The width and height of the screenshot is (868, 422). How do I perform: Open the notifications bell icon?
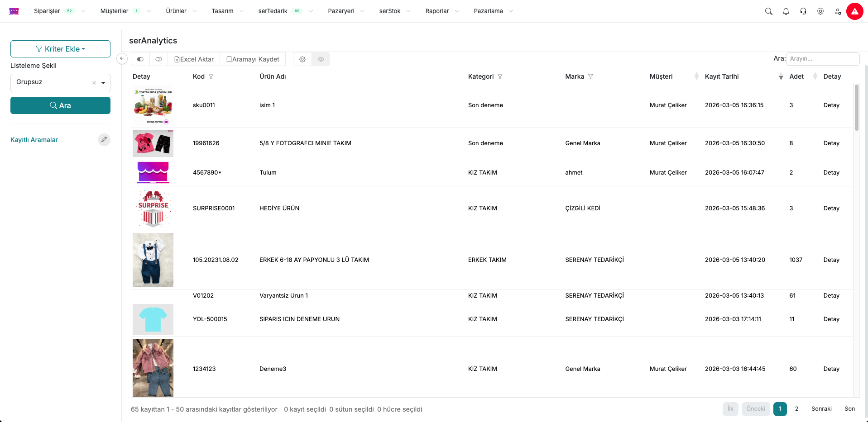(786, 11)
